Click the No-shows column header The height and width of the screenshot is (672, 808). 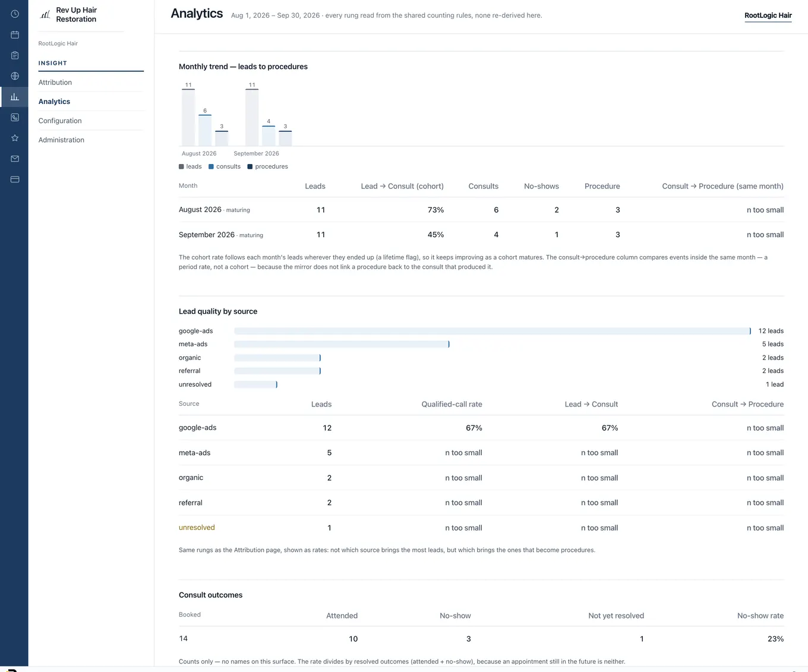pyautogui.click(x=541, y=186)
